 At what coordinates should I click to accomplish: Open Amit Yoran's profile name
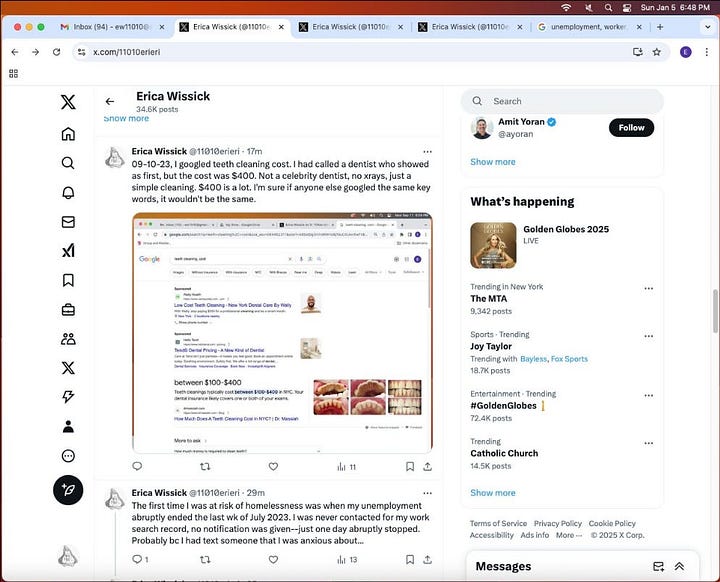pyautogui.click(x=521, y=122)
